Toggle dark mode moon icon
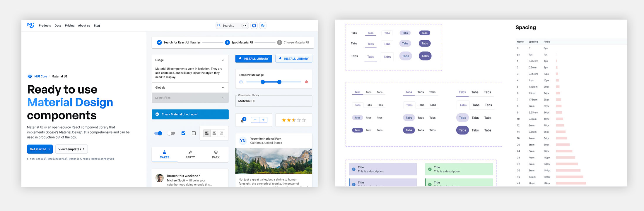 coord(263,25)
